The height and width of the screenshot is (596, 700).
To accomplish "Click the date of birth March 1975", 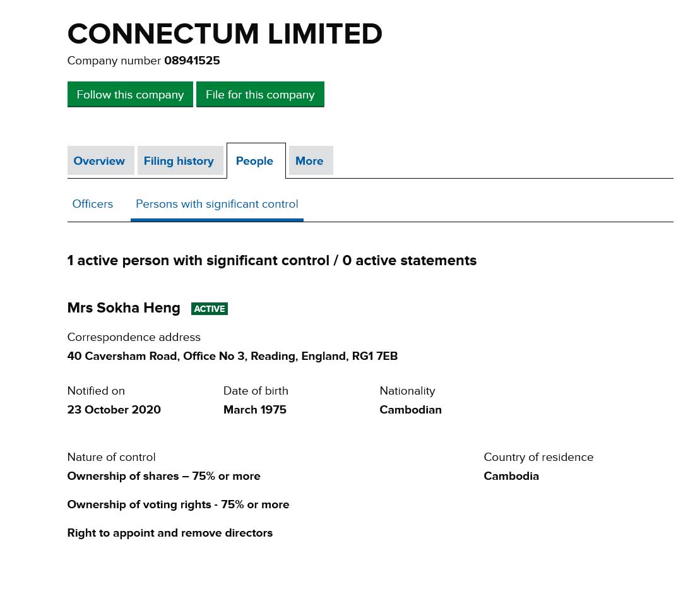I will [x=254, y=410].
